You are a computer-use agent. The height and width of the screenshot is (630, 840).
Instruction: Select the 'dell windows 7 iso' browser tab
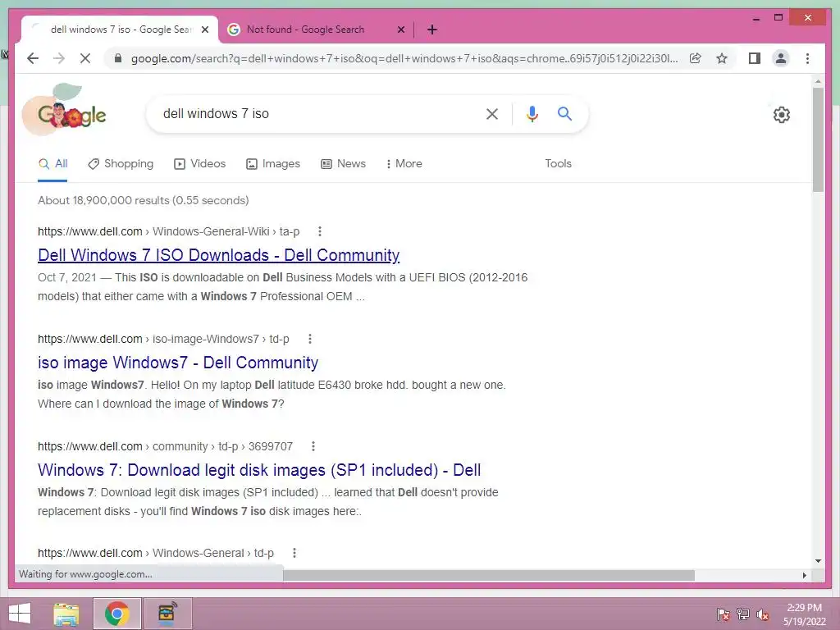tap(121, 30)
